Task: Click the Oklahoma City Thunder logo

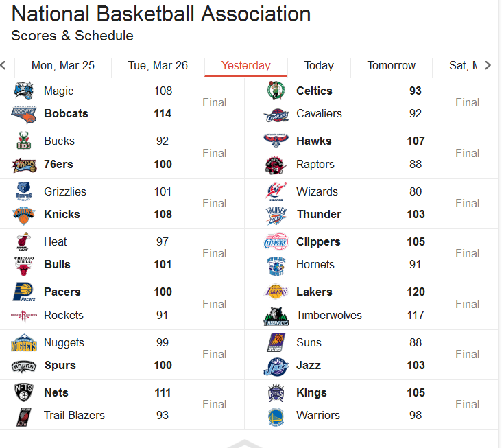Action: tap(276, 215)
